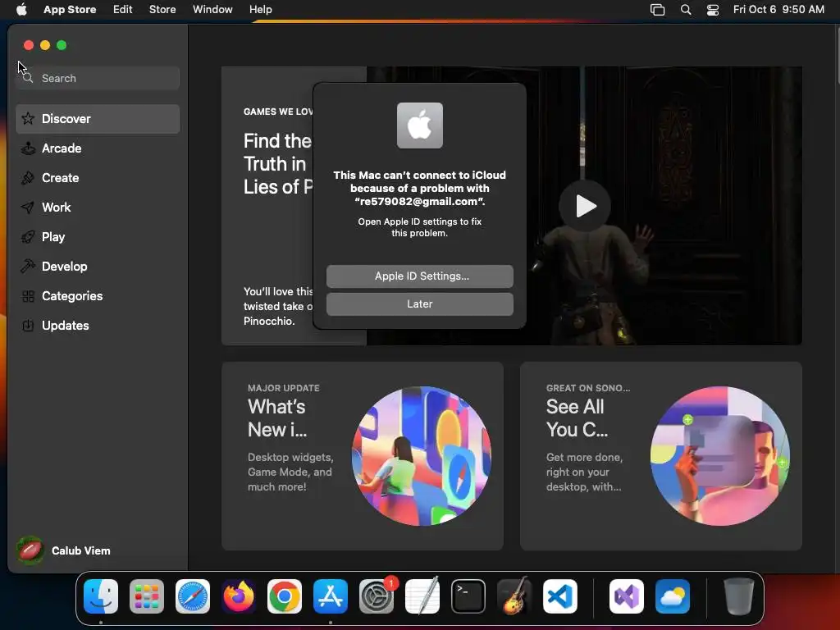Screen dimensions: 840x630
Task: Launch Terminal from the Dock
Action: click(468, 596)
